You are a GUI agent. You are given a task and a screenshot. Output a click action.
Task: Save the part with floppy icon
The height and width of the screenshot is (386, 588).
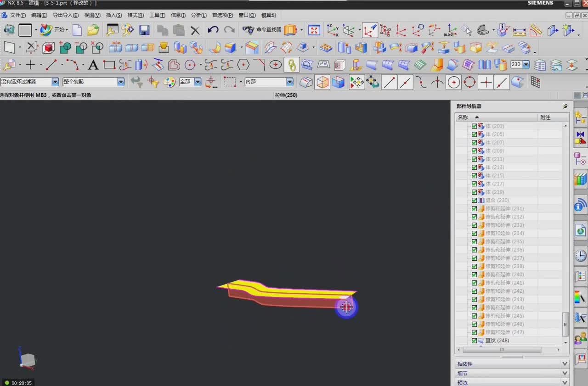coord(144,30)
